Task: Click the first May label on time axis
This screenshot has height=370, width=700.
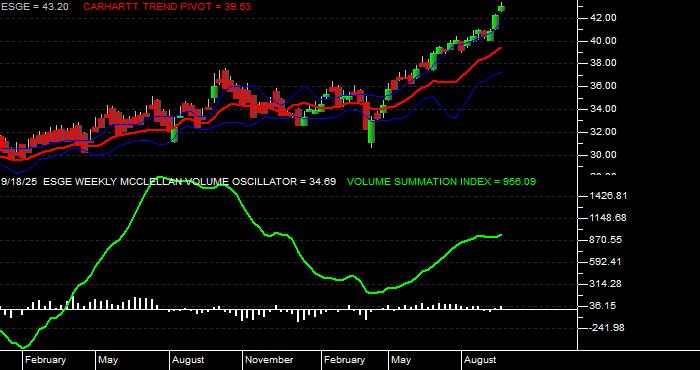Action: pyautogui.click(x=108, y=360)
